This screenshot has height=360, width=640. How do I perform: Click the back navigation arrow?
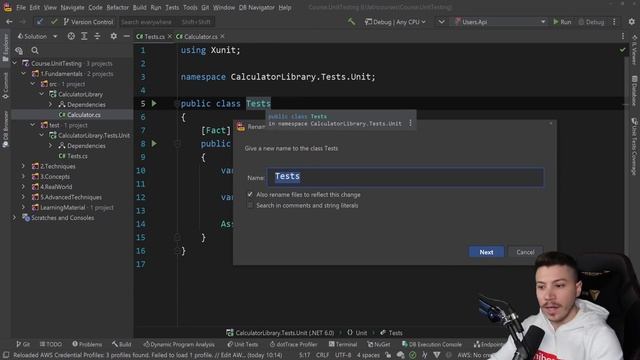pyautogui.click(x=9, y=22)
